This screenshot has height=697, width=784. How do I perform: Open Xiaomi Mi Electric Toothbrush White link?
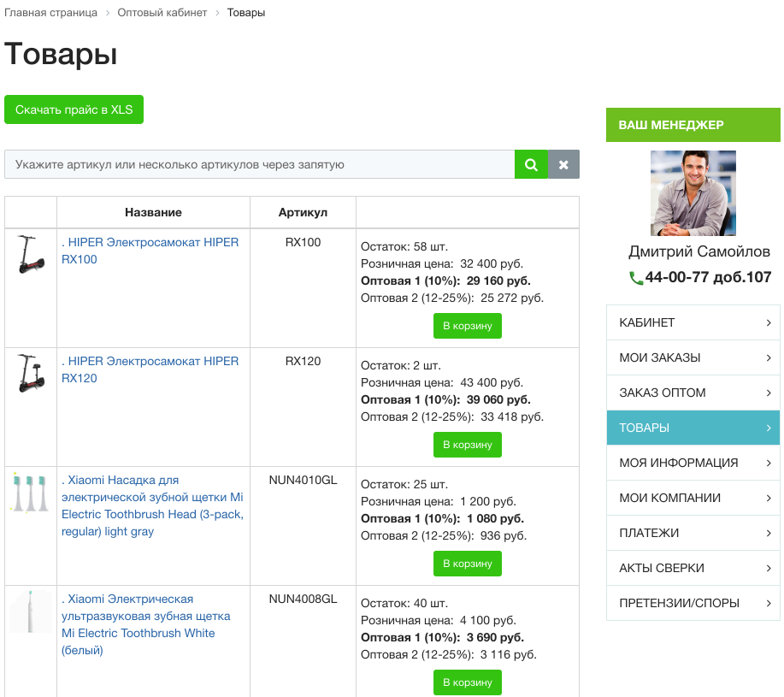point(146,624)
